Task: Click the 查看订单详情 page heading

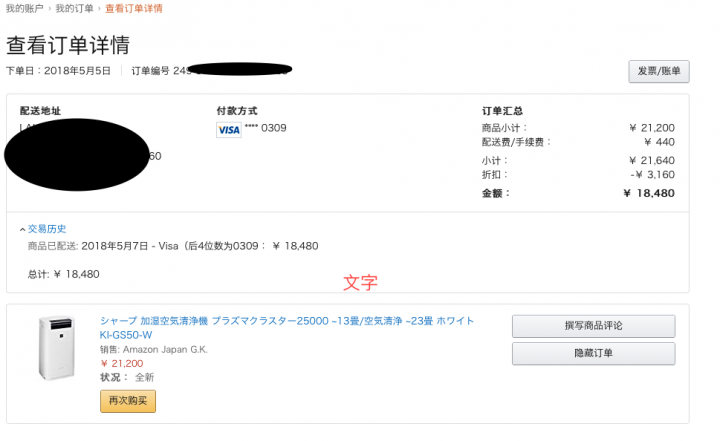Action: pyautogui.click(x=68, y=45)
